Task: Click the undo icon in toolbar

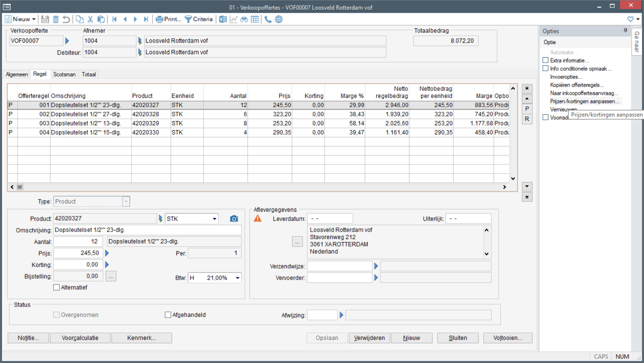Action: (66, 19)
